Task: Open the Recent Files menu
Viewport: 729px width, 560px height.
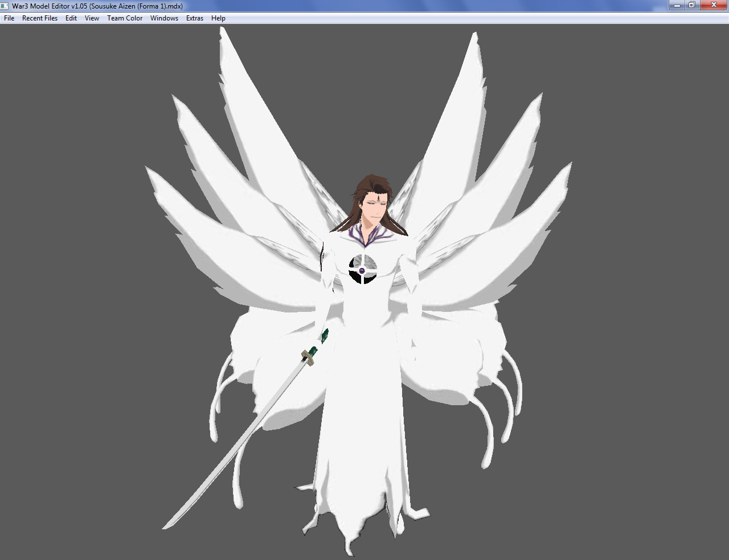Action: click(40, 18)
